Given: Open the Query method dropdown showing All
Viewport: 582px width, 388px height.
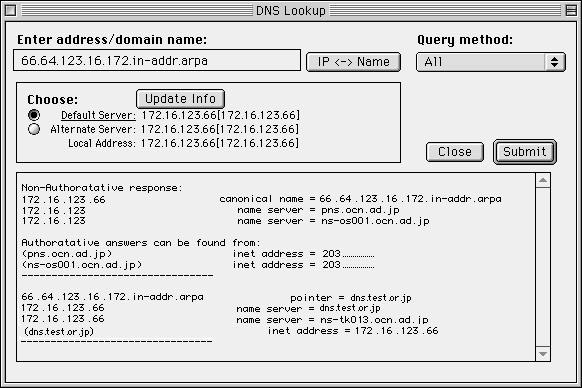Looking at the screenshot, I should 491,62.
